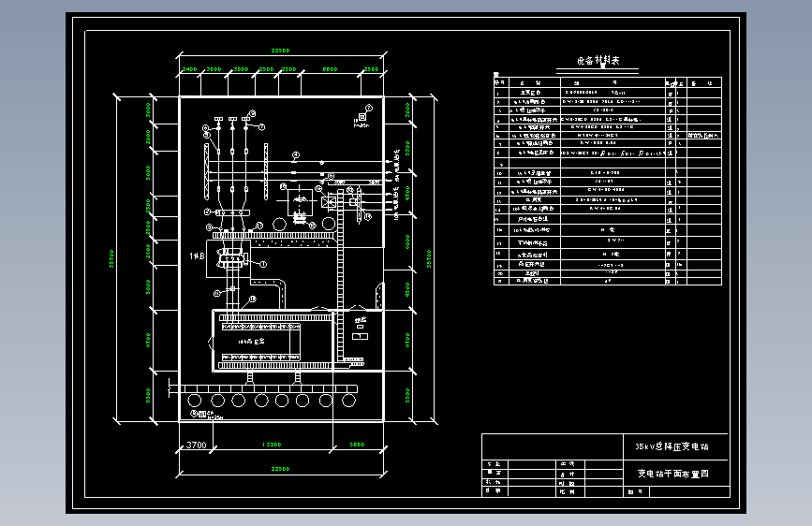The image size is (812, 526).
Task: Click the '1#B' transformer label
Action: pos(197,256)
